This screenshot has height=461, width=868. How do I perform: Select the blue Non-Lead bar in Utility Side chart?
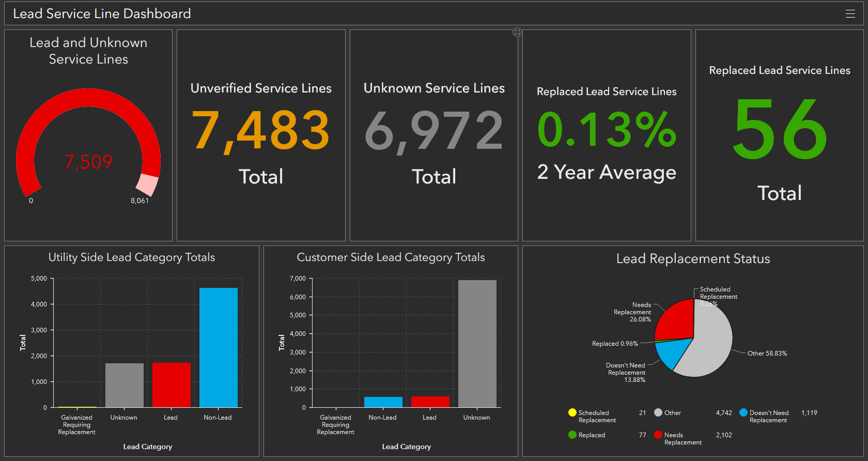[x=219, y=347]
